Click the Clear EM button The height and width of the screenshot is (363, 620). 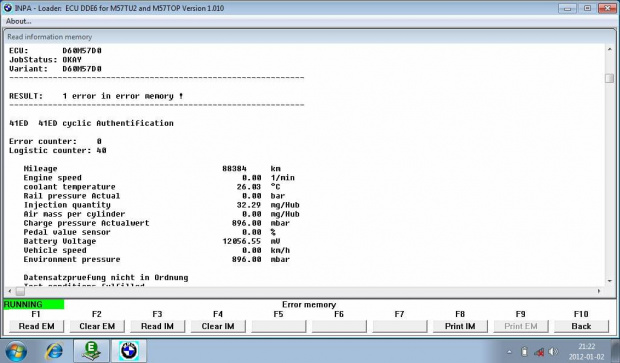tap(97, 326)
